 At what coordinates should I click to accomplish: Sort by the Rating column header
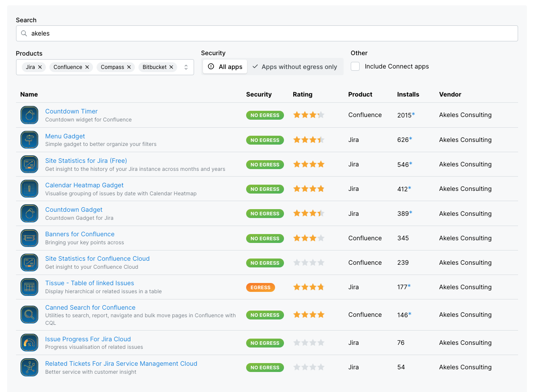pos(303,94)
